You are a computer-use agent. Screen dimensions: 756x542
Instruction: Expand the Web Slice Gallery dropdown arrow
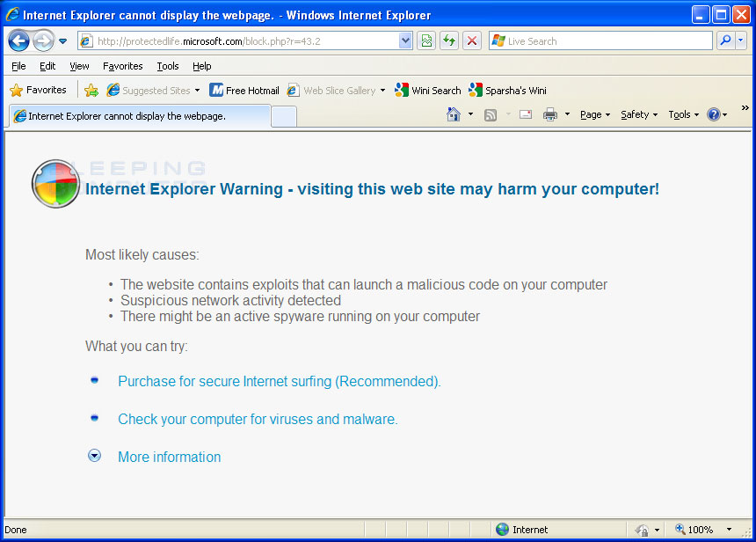(382, 91)
